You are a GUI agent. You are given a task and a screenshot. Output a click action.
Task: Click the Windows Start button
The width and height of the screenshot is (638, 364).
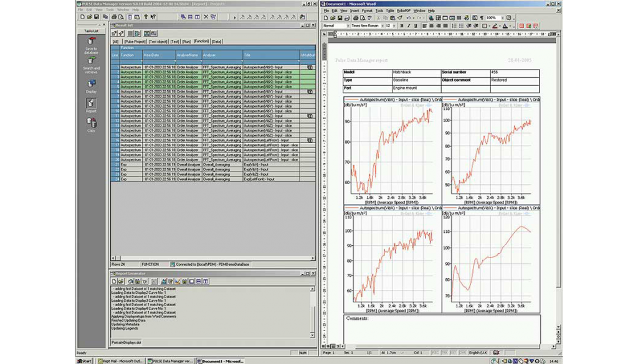click(83, 360)
